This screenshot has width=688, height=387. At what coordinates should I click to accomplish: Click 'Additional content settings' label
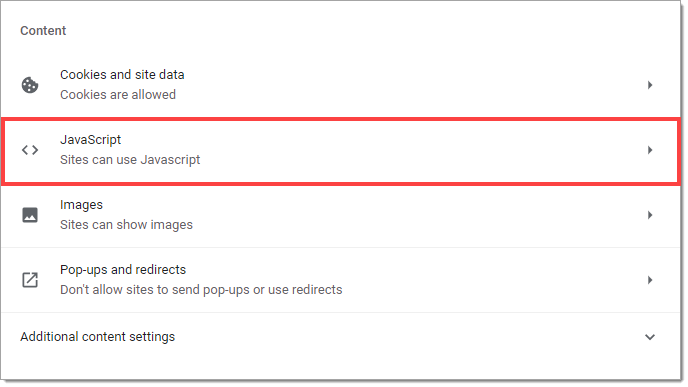coord(97,337)
